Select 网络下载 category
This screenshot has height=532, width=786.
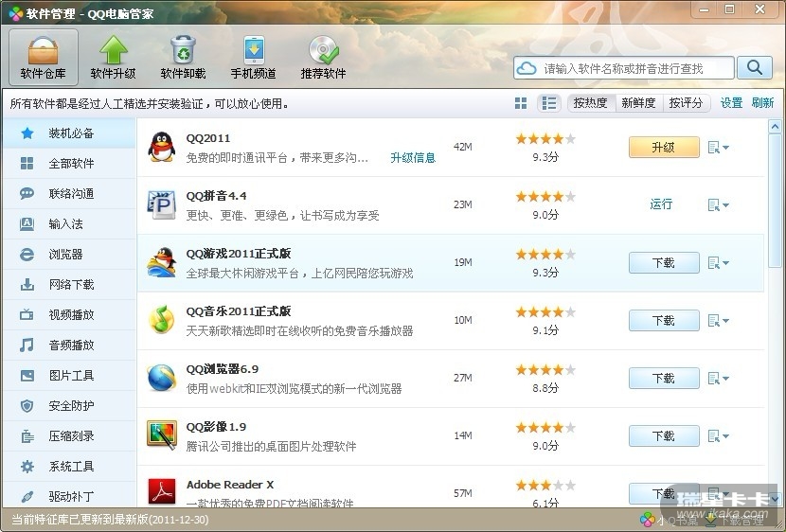pyautogui.click(x=69, y=285)
